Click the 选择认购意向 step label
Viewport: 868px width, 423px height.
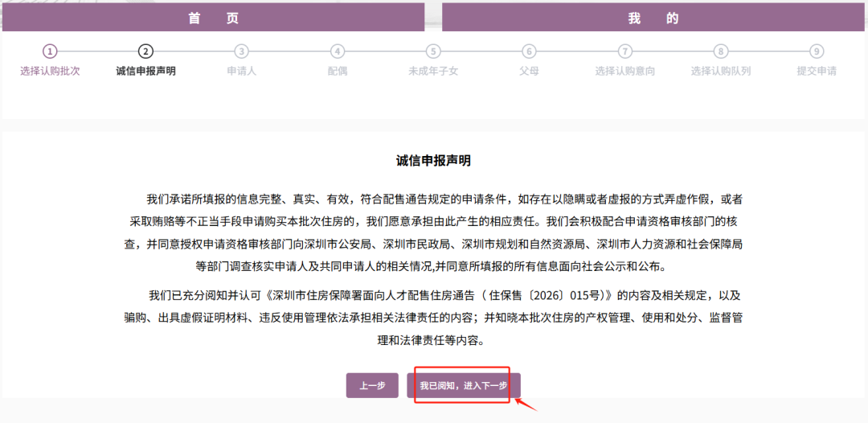click(625, 72)
